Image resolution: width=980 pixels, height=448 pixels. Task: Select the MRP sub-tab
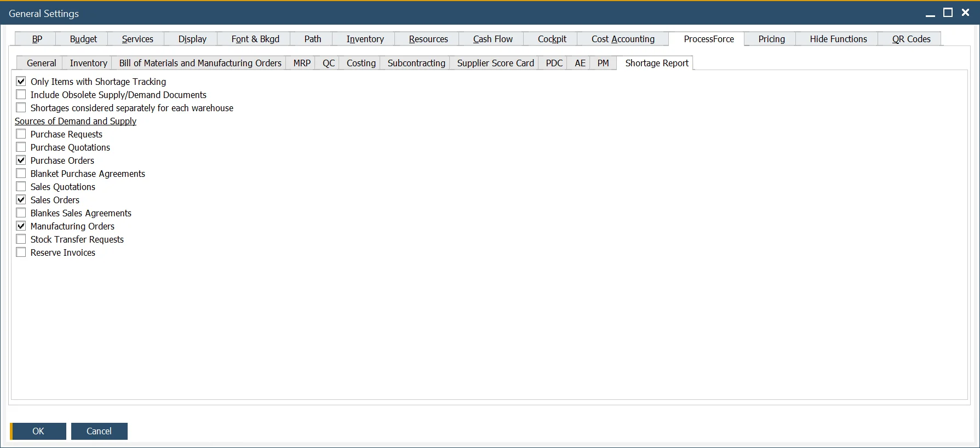301,63
